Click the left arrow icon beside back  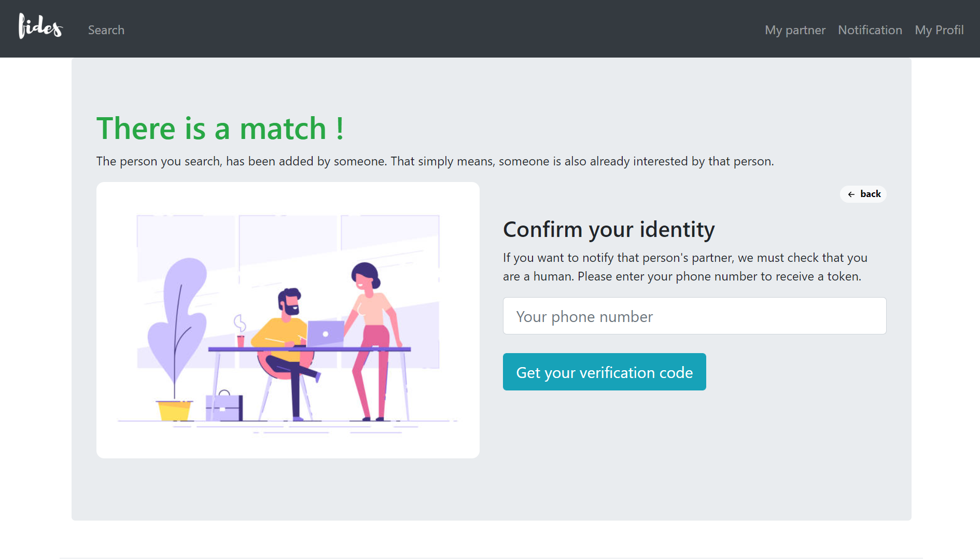tap(851, 194)
